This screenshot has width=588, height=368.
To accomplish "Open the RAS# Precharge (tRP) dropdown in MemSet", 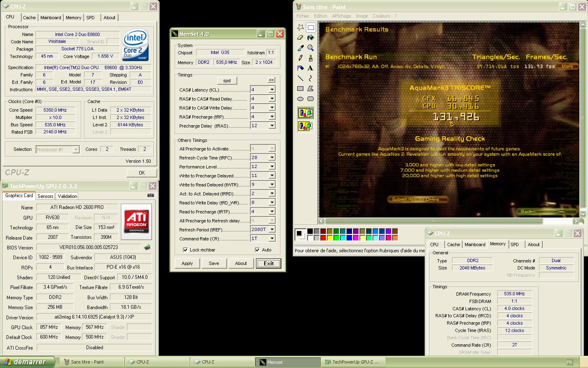I will (x=272, y=117).
